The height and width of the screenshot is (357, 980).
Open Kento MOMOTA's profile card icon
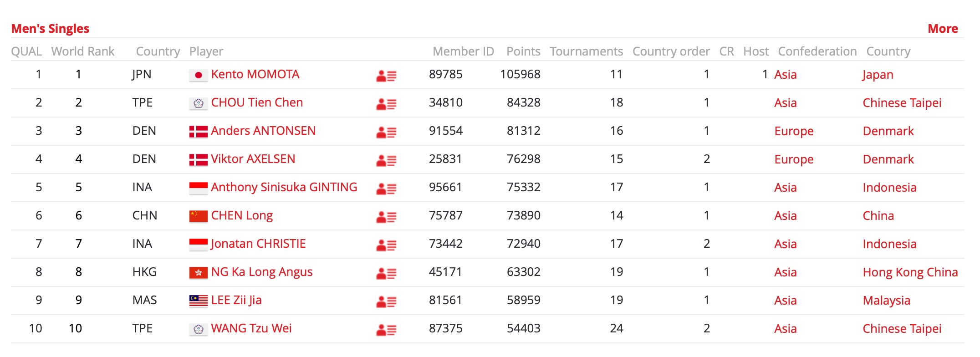386,76
